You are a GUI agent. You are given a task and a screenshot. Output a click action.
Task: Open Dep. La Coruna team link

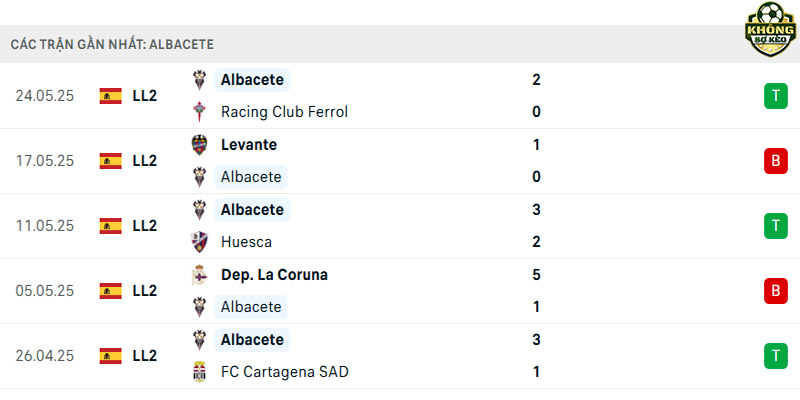tap(274, 275)
